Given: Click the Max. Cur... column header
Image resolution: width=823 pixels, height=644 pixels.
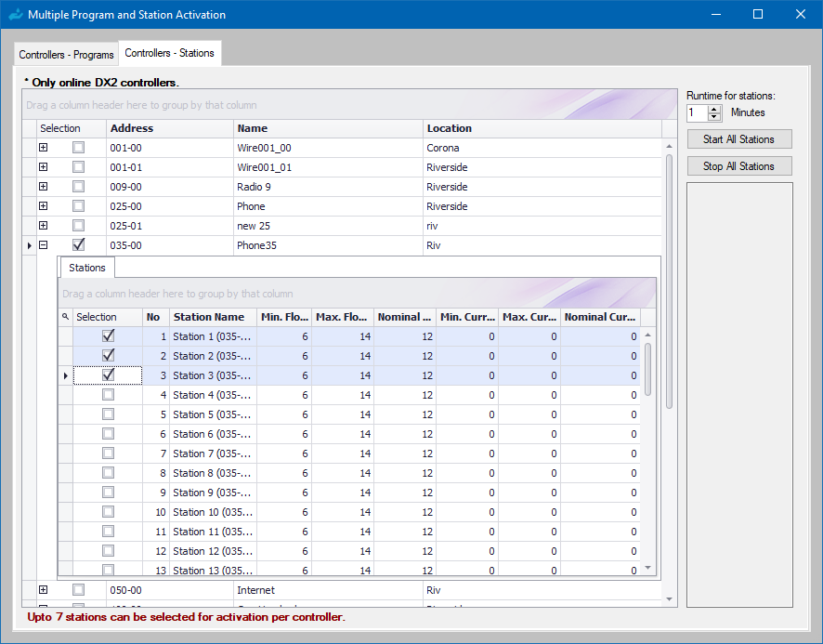Looking at the screenshot, I should (x=529, y=317).
